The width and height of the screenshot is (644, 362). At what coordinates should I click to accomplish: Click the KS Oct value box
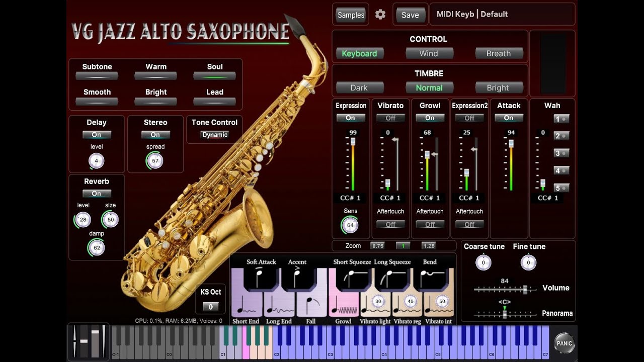211,307
